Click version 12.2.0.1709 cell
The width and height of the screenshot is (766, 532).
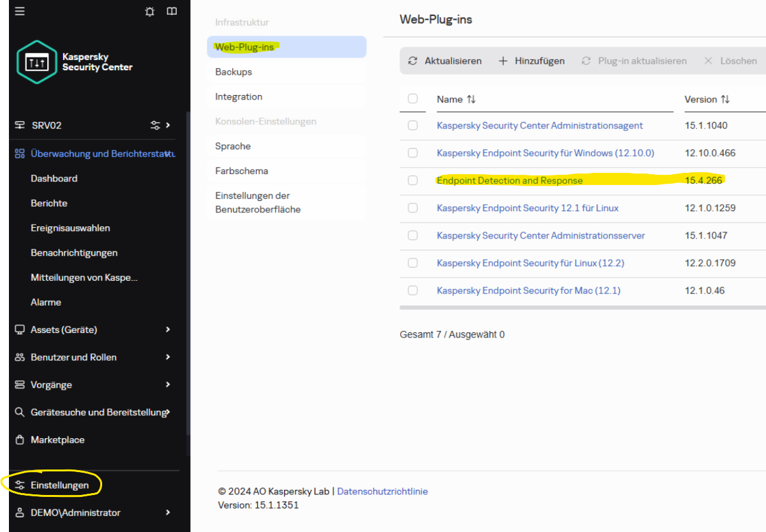(710, 263)
